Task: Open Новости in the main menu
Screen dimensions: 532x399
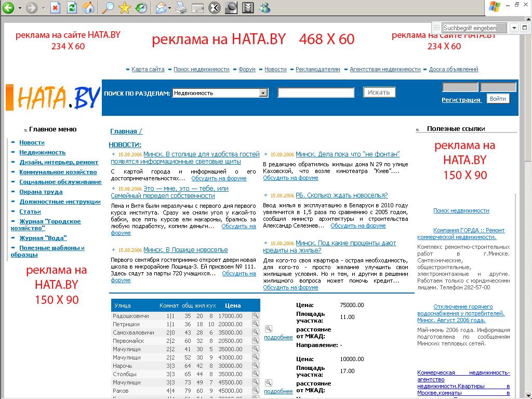Action: pos(32,142)
